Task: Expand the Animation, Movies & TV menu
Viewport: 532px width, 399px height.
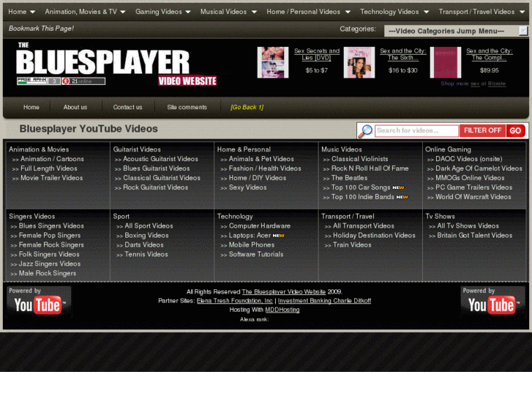Action: pyautogui.click(x=85, y=12)
